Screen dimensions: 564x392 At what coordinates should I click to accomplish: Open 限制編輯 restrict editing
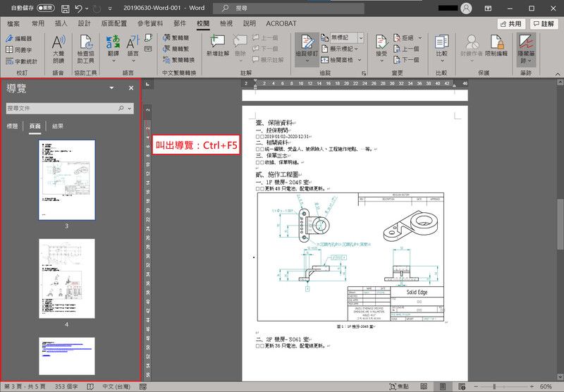coord(496,46)
